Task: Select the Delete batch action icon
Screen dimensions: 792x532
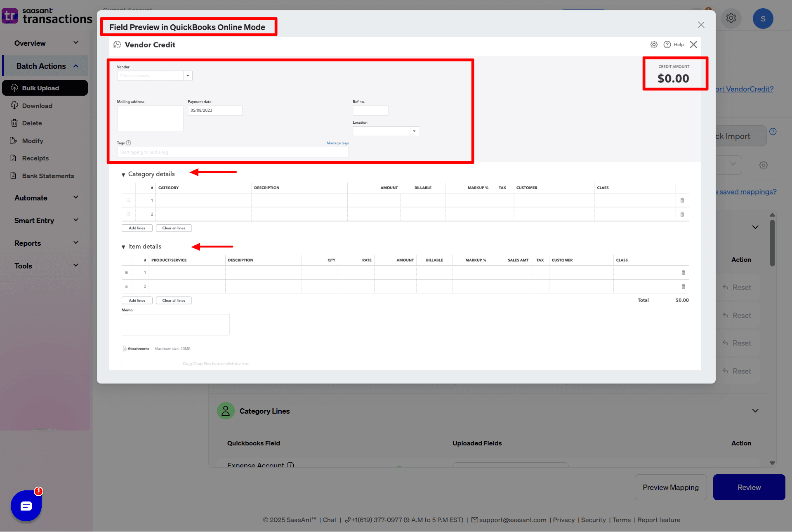Action: tap(15, 123)
